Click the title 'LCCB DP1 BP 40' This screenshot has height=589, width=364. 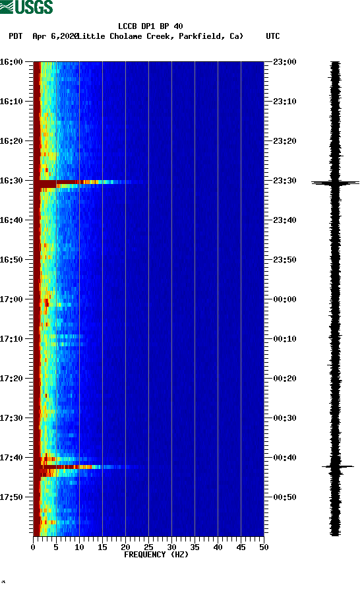pyautogui.click(x=150, y=26)
